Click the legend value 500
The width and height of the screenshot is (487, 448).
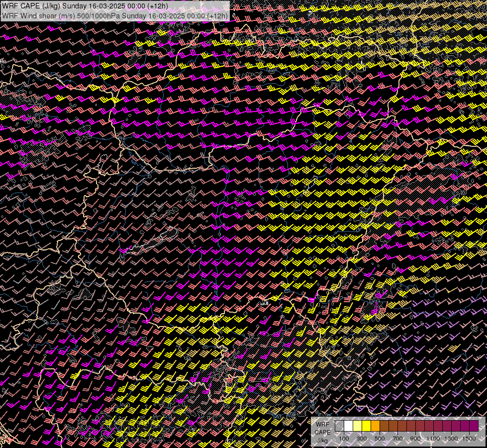click(380, 439)
